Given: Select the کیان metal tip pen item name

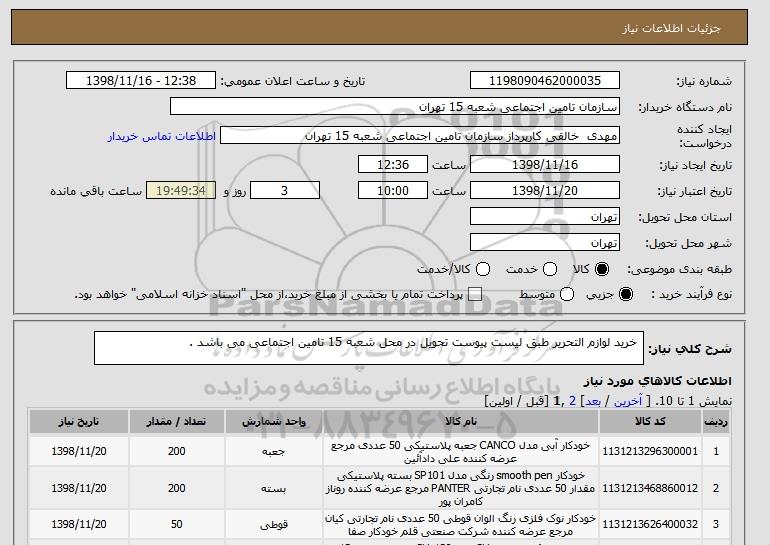Looking at the screenshot, I should [461, 525].
